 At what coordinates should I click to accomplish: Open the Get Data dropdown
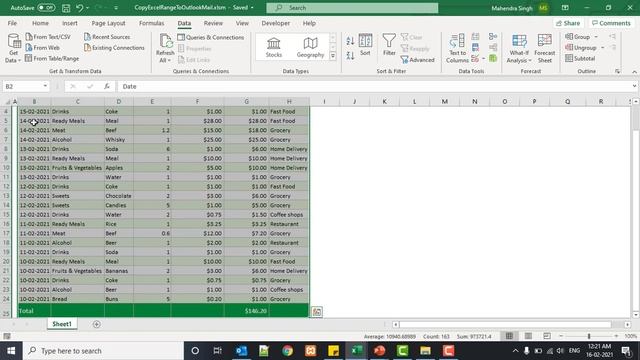click(x=13, y=48)
